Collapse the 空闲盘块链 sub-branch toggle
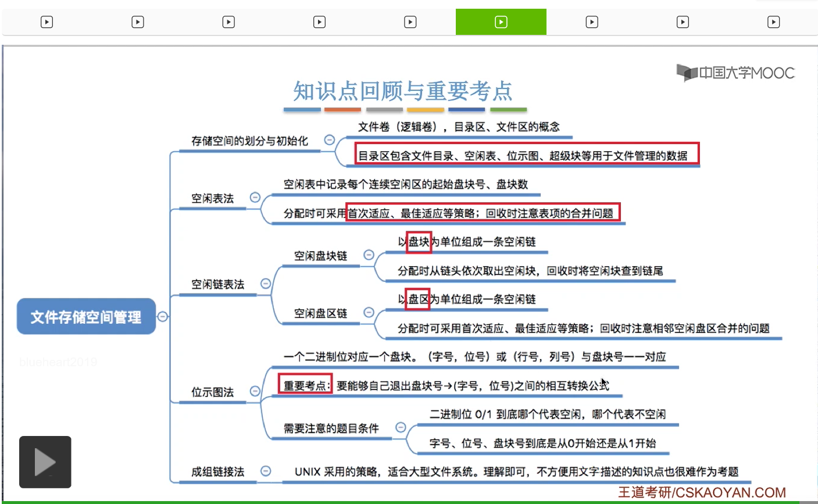Screen dimensions: 818x504 [369, 255]
